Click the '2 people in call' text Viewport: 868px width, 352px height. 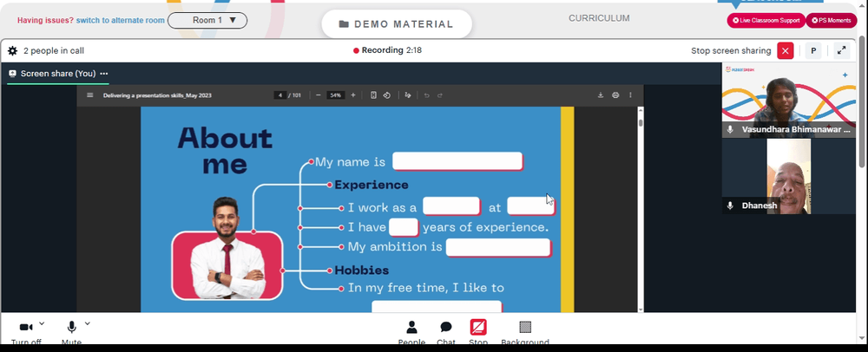pyautogui.click(x=54, y=51)
